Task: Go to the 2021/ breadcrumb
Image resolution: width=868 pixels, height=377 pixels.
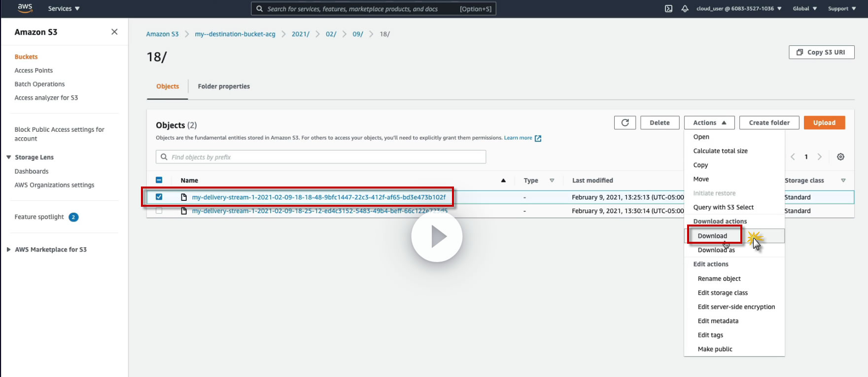Action: point(300,34)
